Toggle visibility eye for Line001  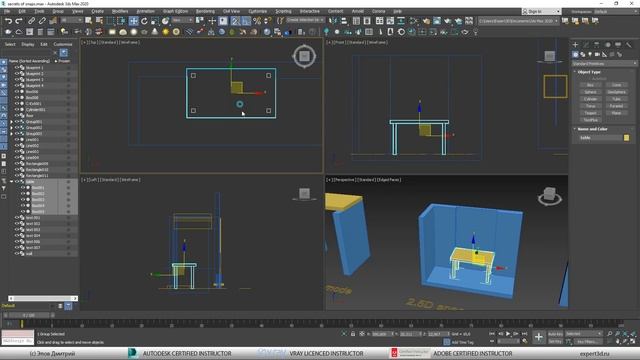tap(17, 140)
